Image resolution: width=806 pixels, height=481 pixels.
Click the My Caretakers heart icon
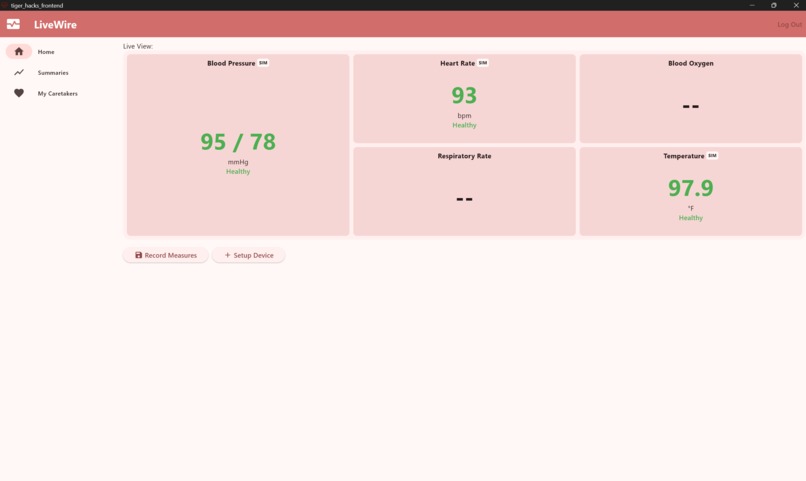pyautogui.click(x=19, y=93)
